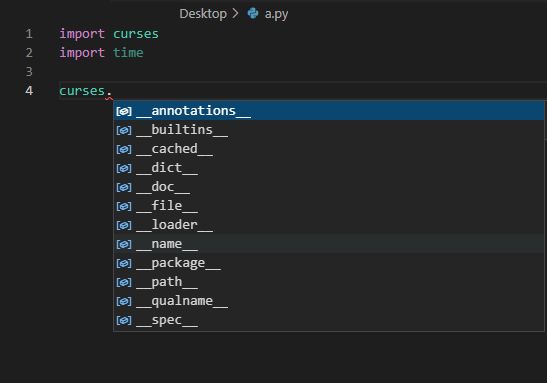Click the variable icon beside __spec__
This screenshot has height=383, width=547.
[x=124, y=321]
